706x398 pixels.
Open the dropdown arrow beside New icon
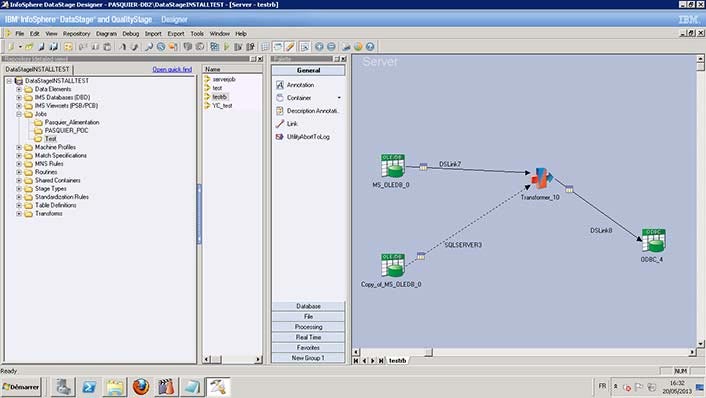pos(20,46)
